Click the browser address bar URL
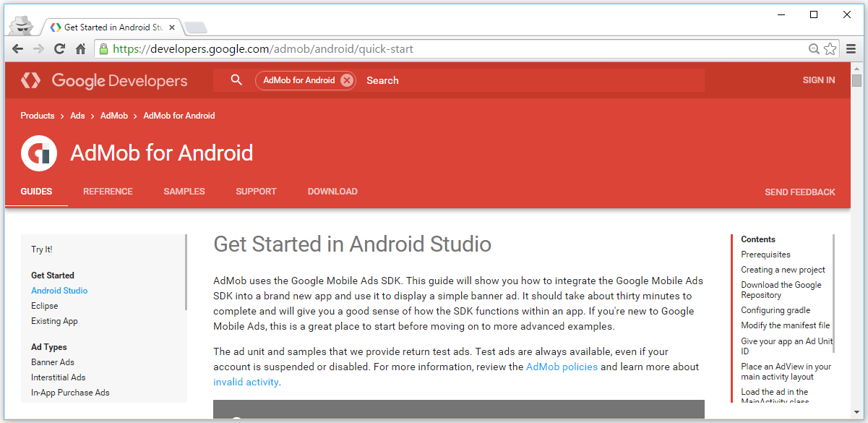Screen dimensions: 868x423 [x=264, y=49]
